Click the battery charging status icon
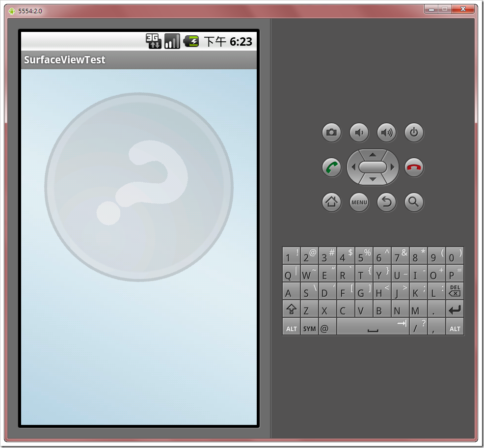The image size is (484, 448). click(191, 41)
